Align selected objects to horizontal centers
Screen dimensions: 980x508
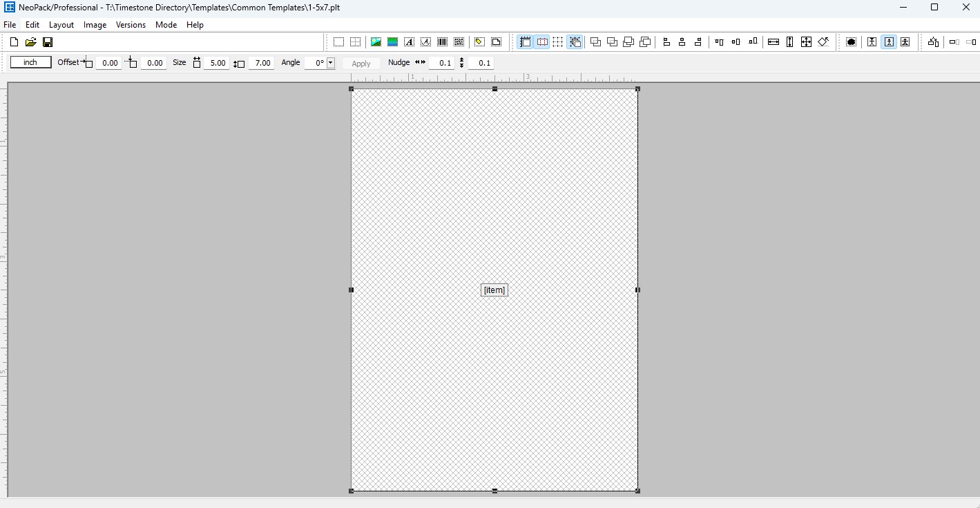[682, 42]
